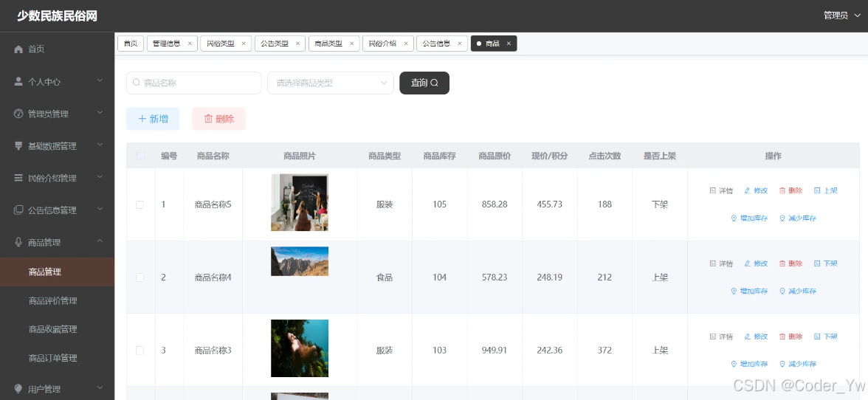Click 增加库存 icon for 商品名称3
868x400 pixels.
[734, 364]
